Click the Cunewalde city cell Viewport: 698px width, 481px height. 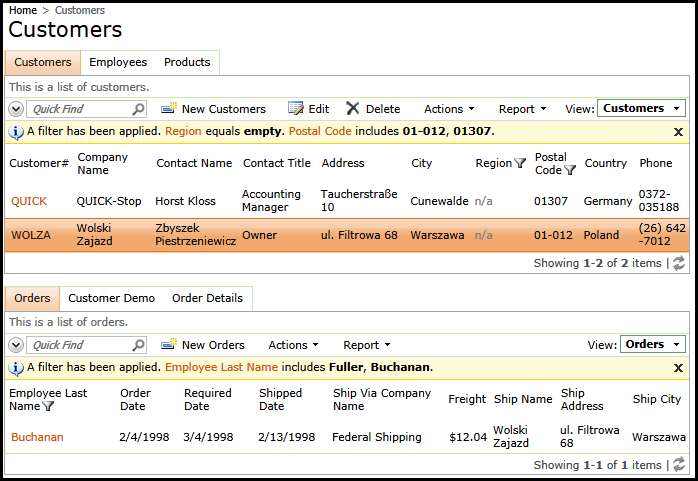click(439, 201)
